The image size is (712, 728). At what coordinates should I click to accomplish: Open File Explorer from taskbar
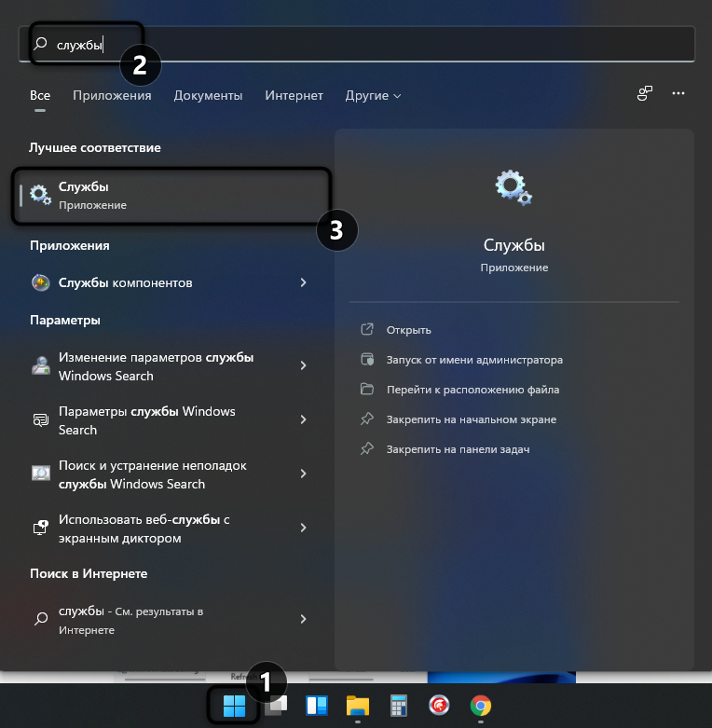pos(357,706)
